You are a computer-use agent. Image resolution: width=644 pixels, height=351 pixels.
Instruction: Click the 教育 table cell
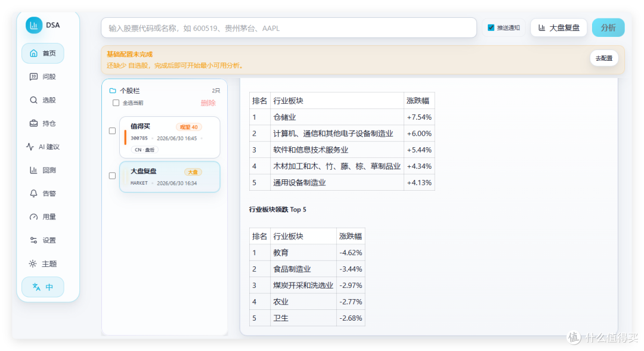coord(303,253)
